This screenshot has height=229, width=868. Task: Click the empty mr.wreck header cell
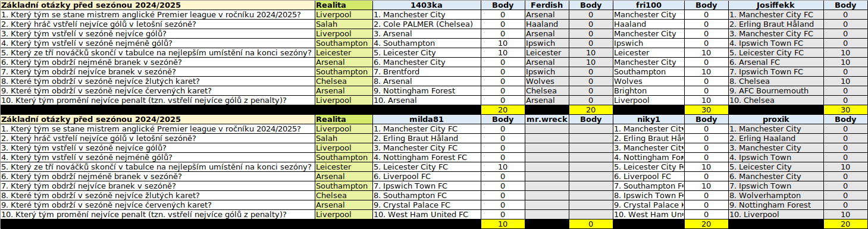[x=547, y=119]
